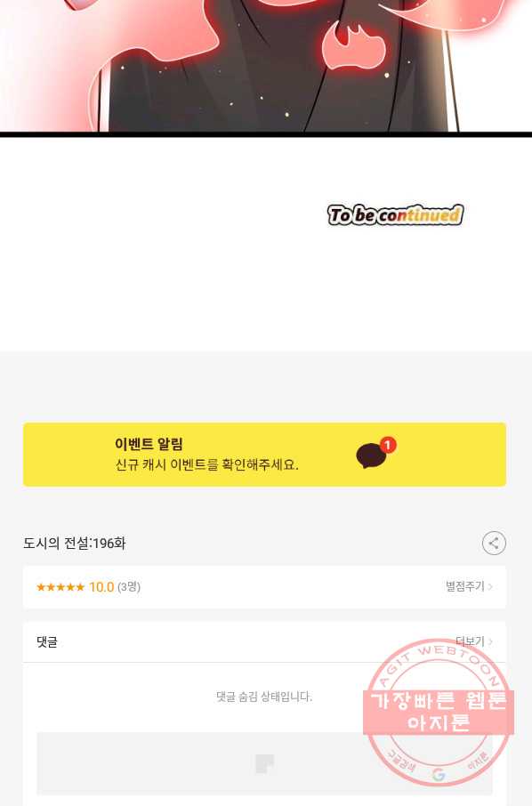This screenshot has height=806, width=532.
Task: Click the red notification badge showing 1
Action: 388,445
